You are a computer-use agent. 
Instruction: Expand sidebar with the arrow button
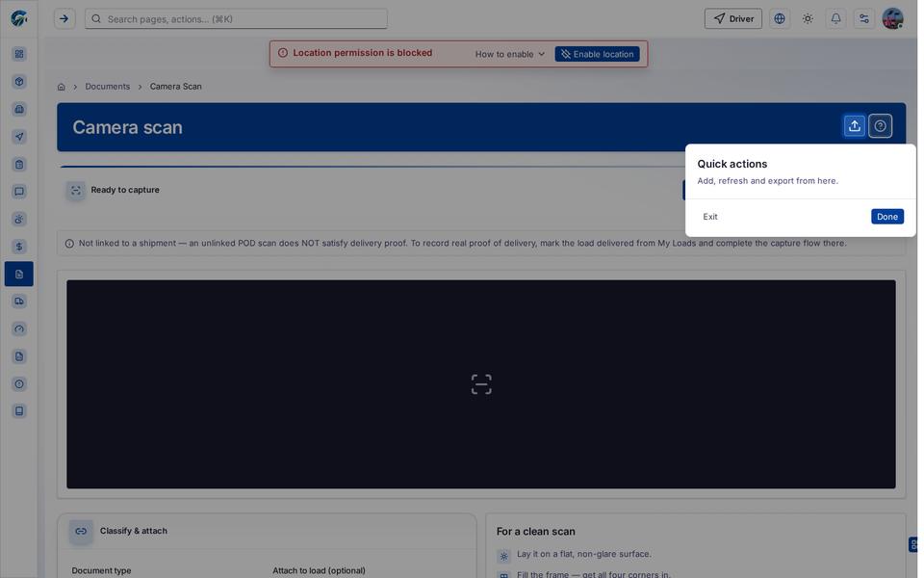64,19
